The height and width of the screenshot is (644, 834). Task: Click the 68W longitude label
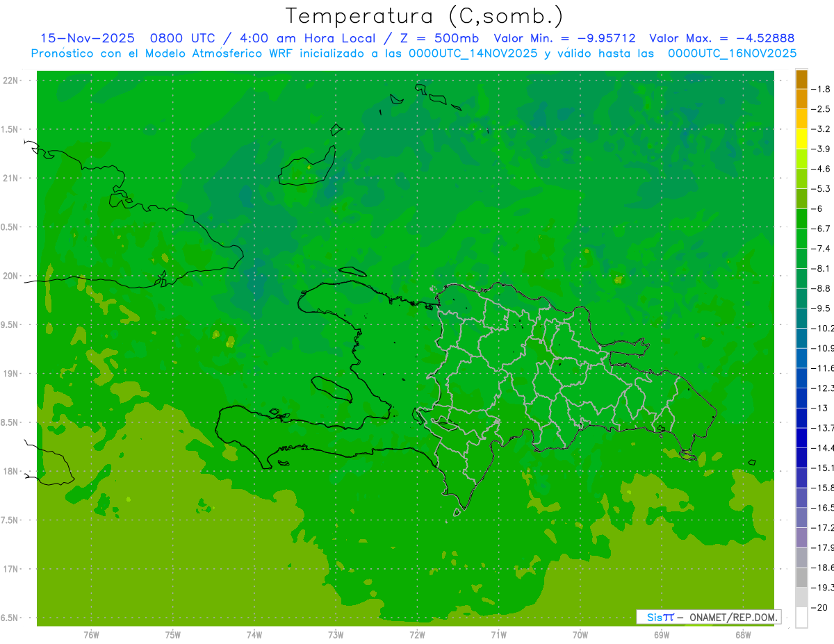(742, 634)
